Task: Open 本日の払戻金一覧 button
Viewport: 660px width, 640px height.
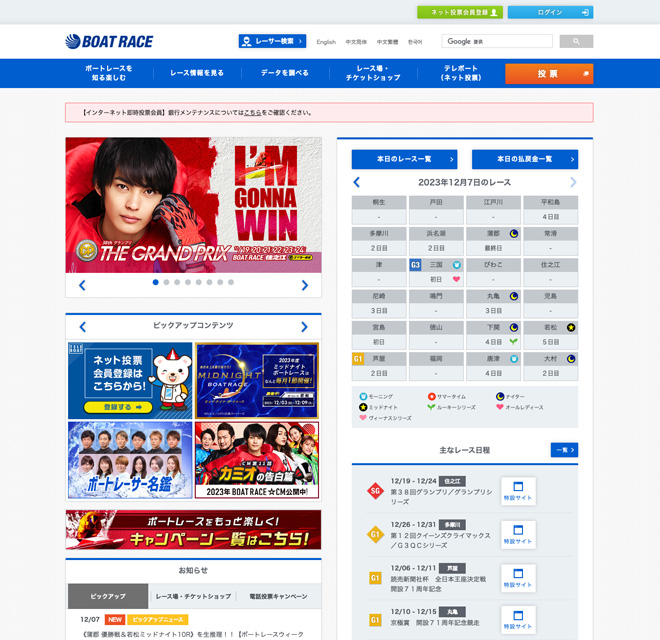Action: click(525, 159)
